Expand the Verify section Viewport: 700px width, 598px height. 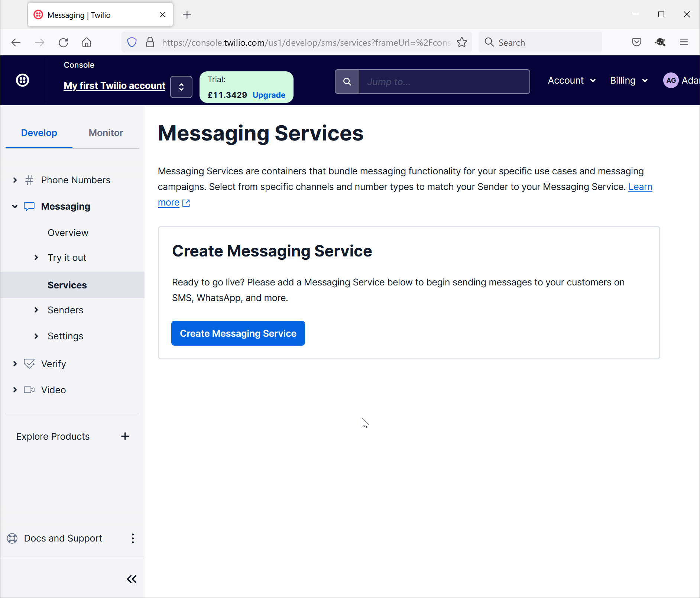click(15, 364)
